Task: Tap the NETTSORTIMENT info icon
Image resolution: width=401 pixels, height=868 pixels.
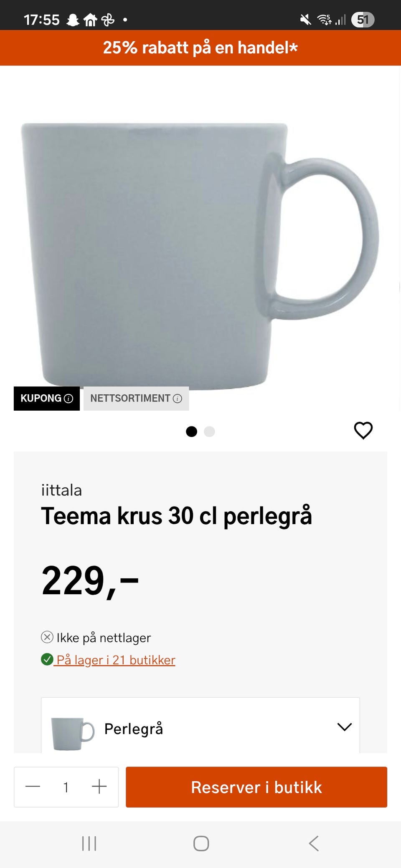Action: click(178, 399)
